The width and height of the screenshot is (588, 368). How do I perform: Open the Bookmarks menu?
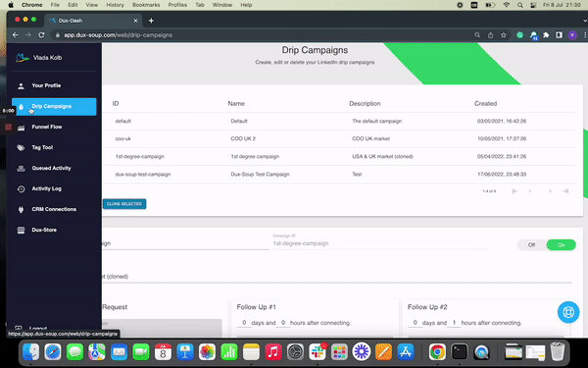pos(146,5)
